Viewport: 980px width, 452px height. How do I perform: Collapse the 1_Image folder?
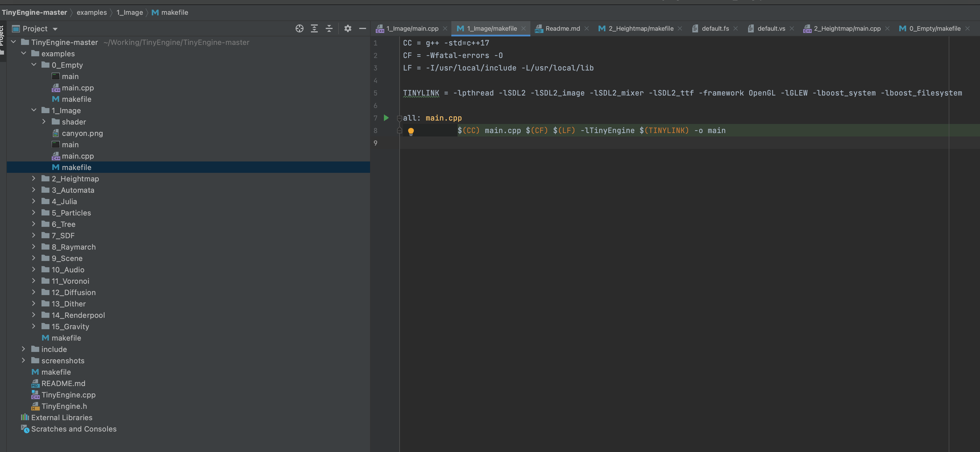pyautogui.click(x=34, y=110)
